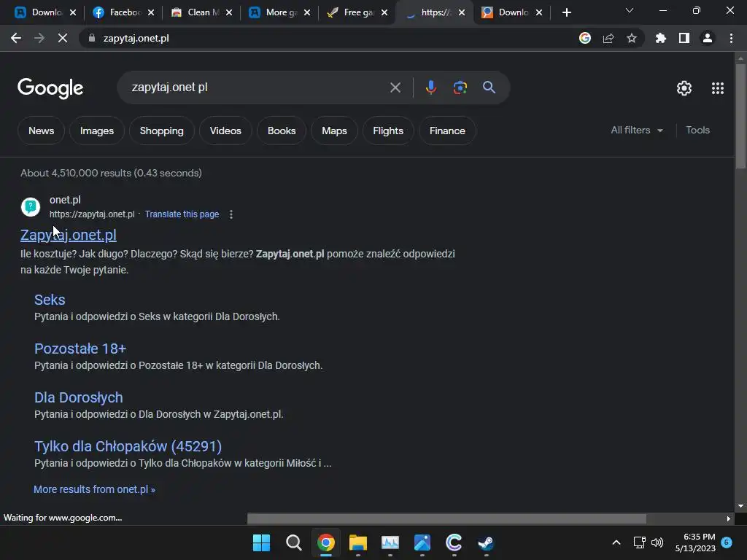Open Chrome profile menu
The height and width of the screenshot is (560, 747).
(x=708, y=38)
